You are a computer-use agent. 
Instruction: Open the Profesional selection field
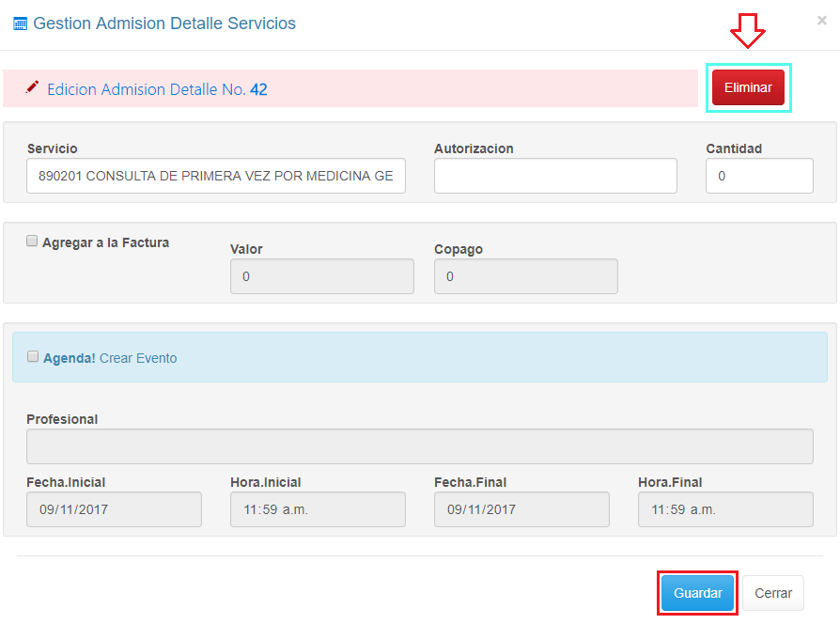pos(419,446)
